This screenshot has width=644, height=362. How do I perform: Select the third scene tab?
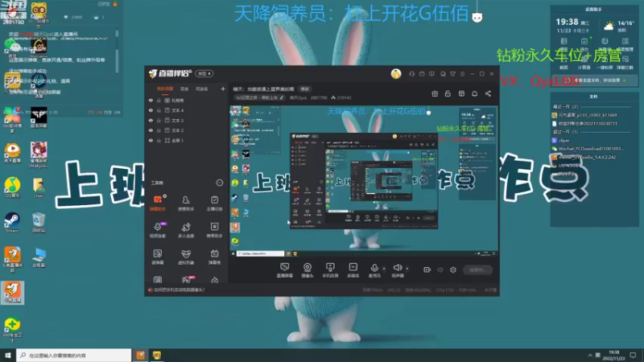click(x=201, y=88)
